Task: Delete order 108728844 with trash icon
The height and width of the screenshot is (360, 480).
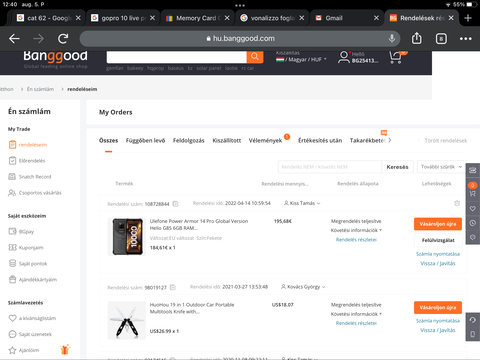Action: point(457,203)
